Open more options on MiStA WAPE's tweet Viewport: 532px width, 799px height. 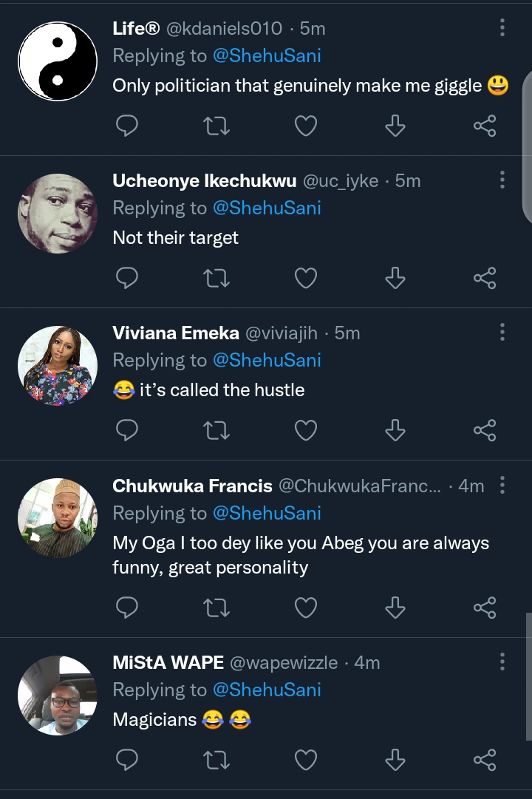click(502, 662)
